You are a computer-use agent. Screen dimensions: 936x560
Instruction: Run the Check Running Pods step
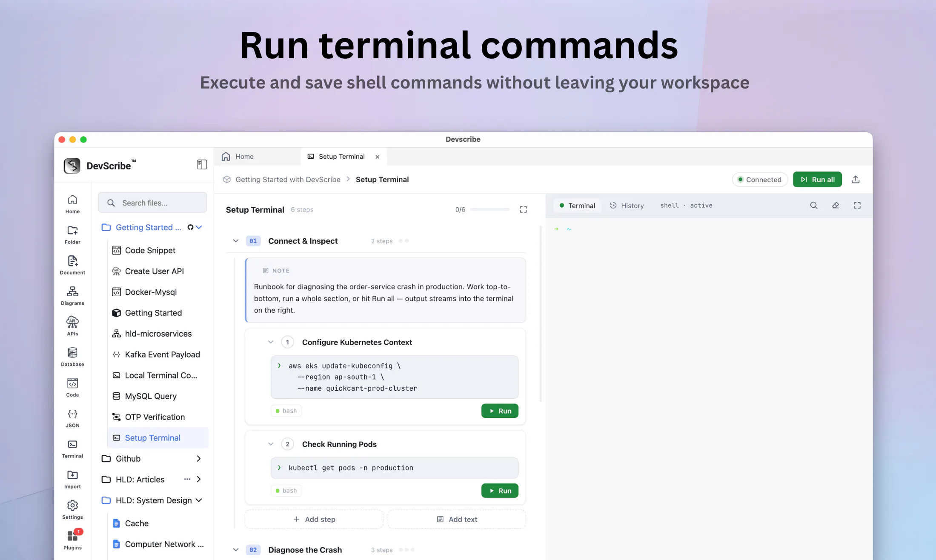click(500, 491)
